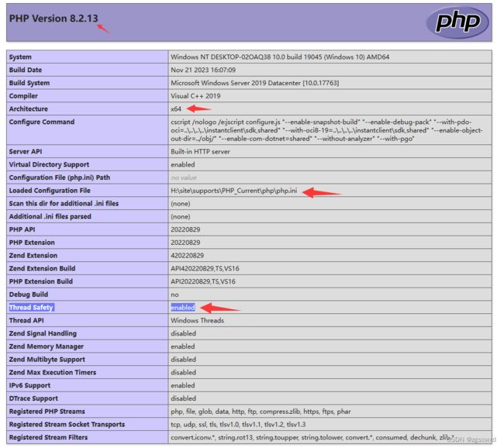Click the Configuration File (php.ini) Path label

pos(60,177)
